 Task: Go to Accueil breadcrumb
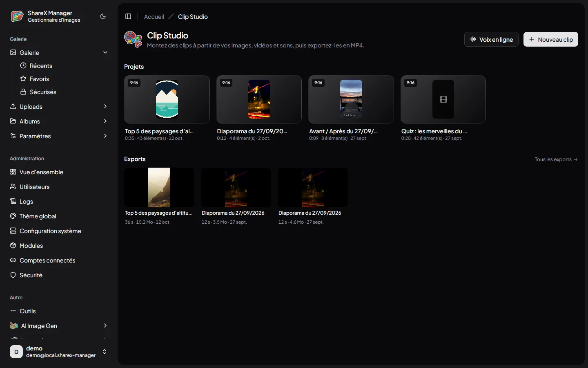(154, 17)
